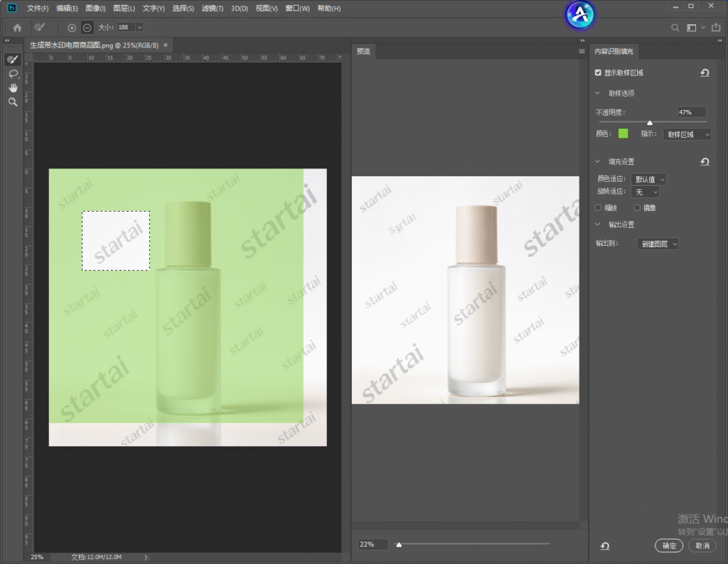This screenshot has width=728, height=564.
Task: Enable the 镜像 checkbox
Action: (x=637, y=208)
